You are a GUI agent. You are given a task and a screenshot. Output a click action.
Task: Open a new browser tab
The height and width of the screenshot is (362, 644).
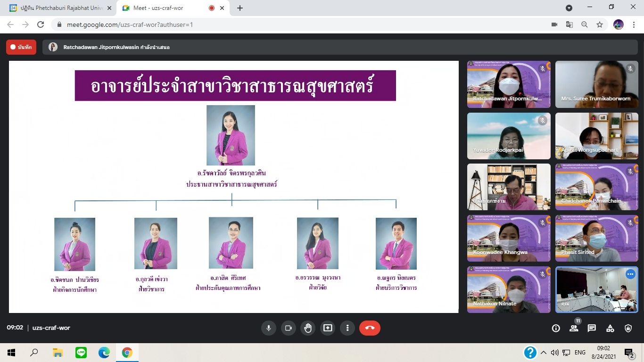click(240, 8)
